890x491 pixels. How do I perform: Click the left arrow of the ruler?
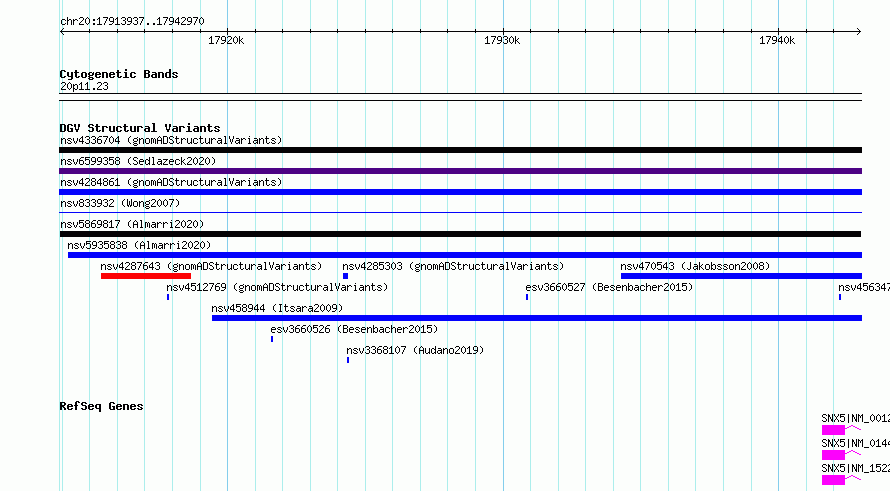click(x=62, y=31)
